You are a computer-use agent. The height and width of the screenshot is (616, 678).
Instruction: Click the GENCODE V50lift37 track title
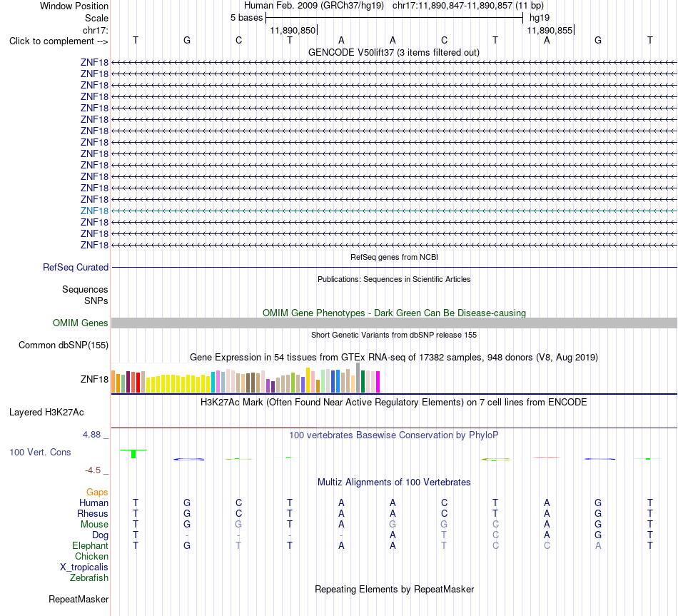[x=394, y=52]
